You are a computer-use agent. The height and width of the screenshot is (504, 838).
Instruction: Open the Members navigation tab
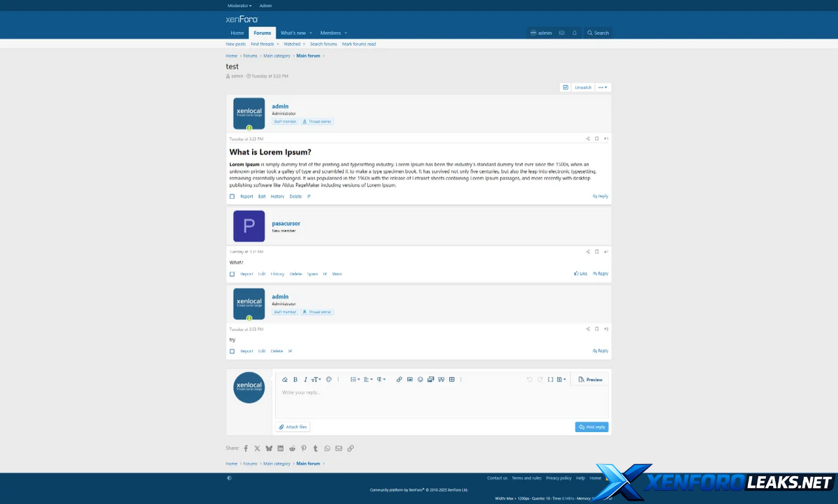[x=333, y=33]
